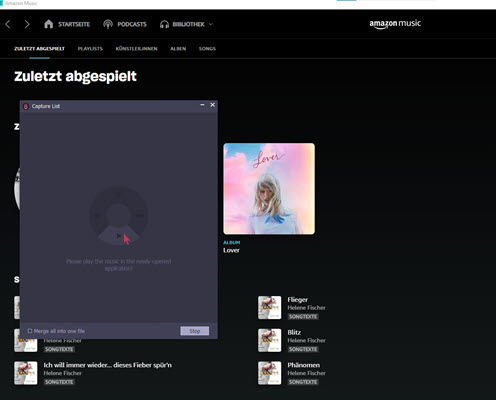Open the Podcasts section
The height and width of the screenshot is (400, 496).
(125, 24)
